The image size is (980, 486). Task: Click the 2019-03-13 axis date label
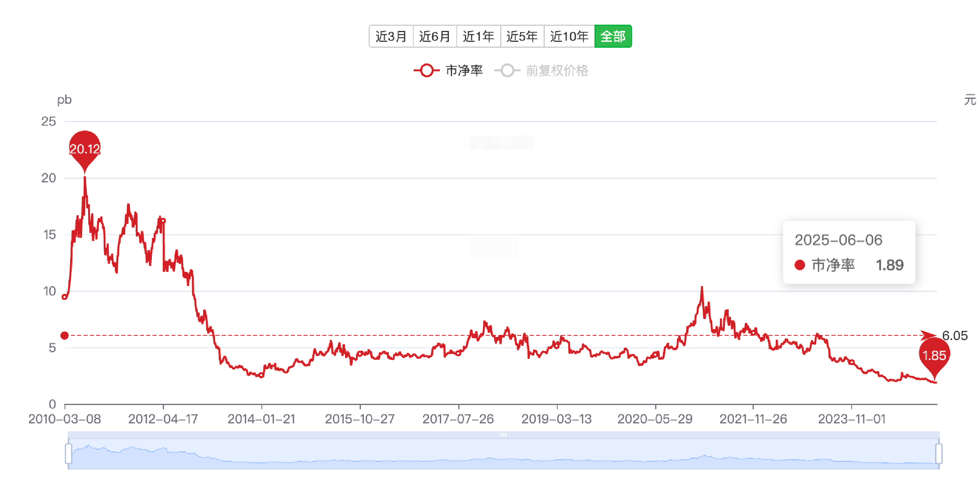pos(557,419)
